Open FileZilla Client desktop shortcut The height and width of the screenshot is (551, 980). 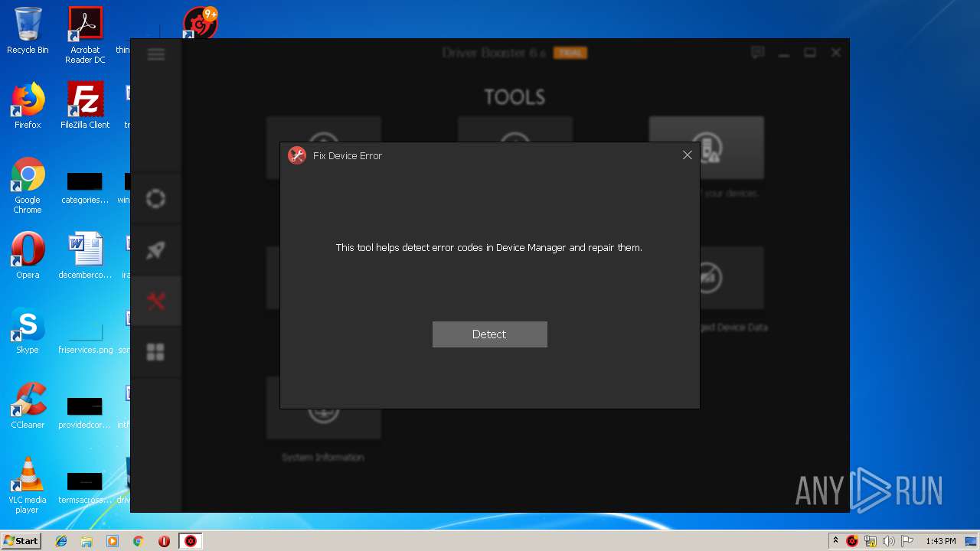pyautogui.click(x=85, y=106)
